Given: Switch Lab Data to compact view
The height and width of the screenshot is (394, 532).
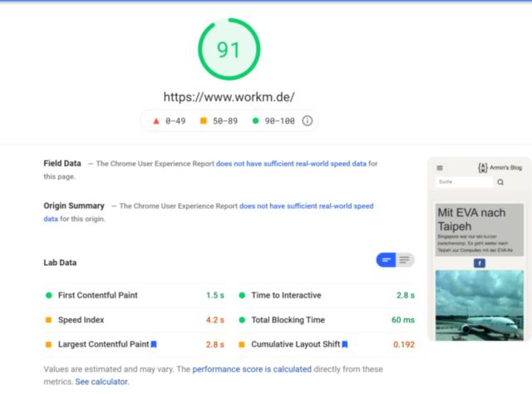Looking at the screenshot, I should coord(386,260).
